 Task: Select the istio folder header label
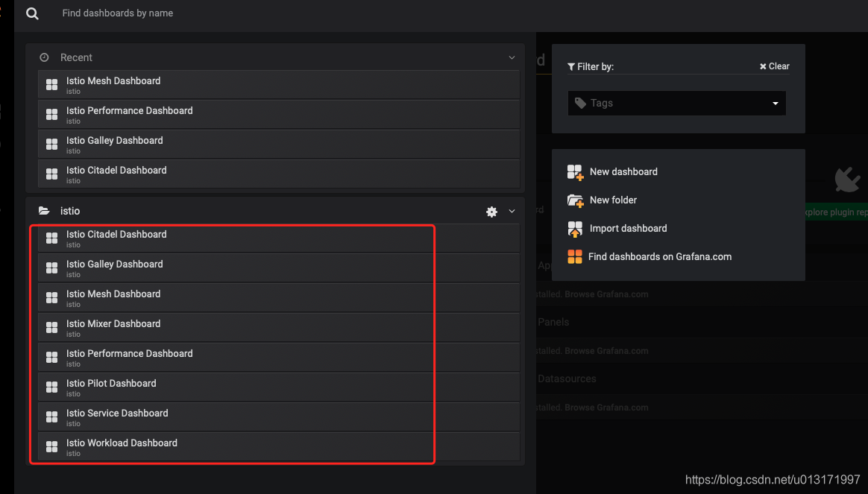70,211
